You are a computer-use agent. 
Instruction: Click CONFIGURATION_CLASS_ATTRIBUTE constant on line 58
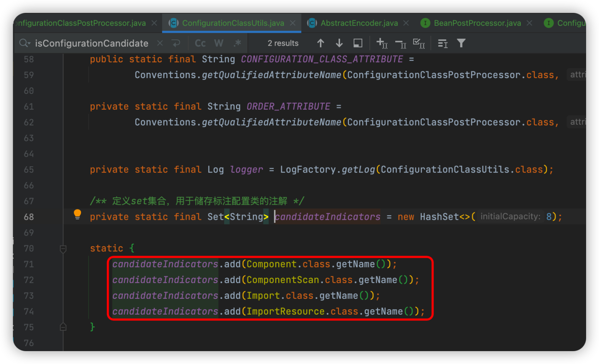tap(322, 59)
